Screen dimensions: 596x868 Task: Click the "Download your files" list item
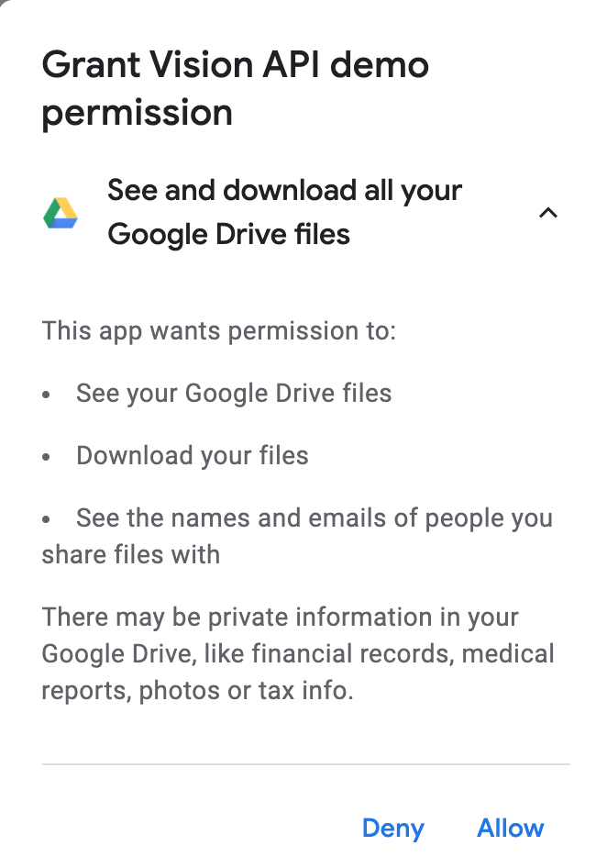pos(193,456)
